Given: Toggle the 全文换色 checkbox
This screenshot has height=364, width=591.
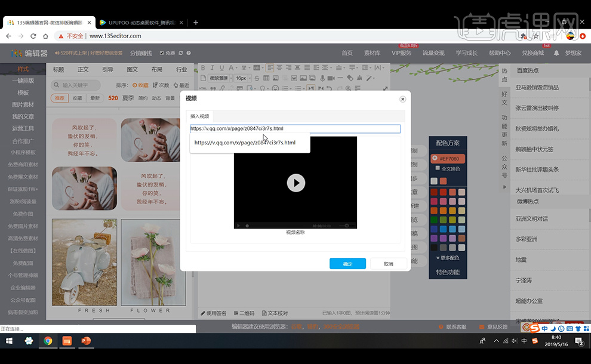Looking at the screenshot, I should (438, 168).
